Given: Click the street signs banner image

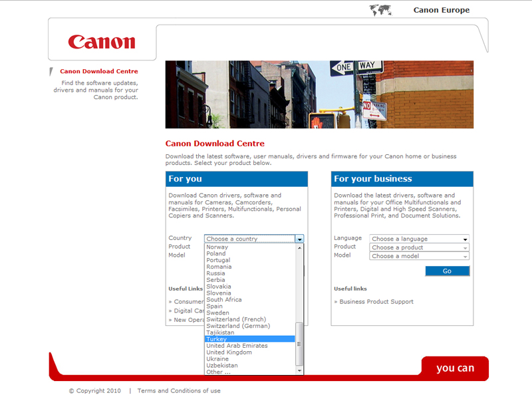Looking at the screenshot, I should (x=319, y=94).
